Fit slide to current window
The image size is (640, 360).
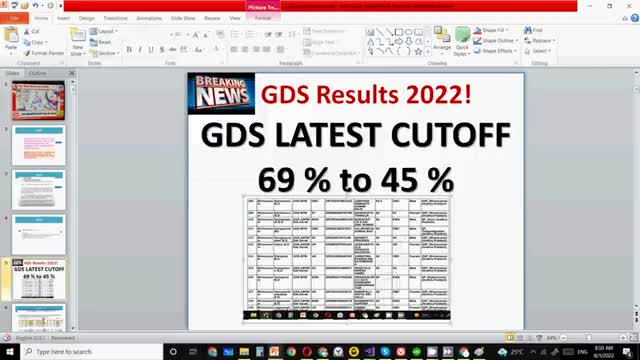click(x=633, y=338)
